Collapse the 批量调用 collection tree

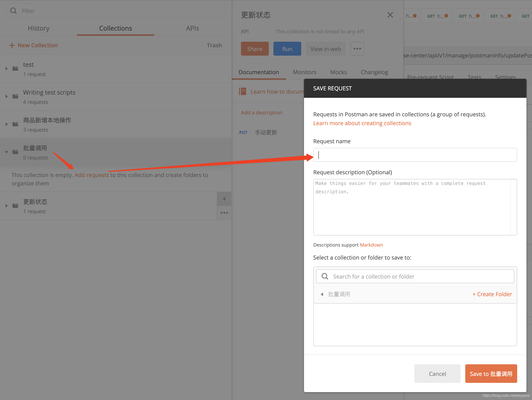[7, 152]
